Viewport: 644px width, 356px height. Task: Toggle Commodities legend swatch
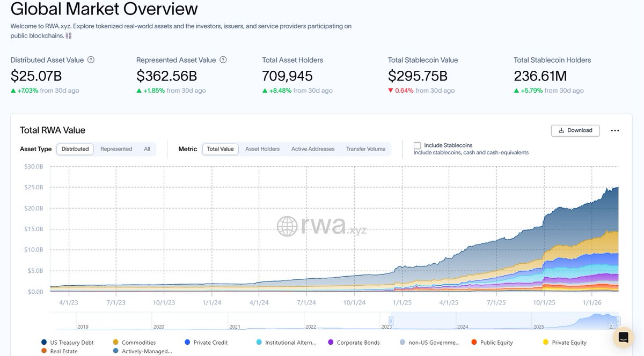[116, 342]
